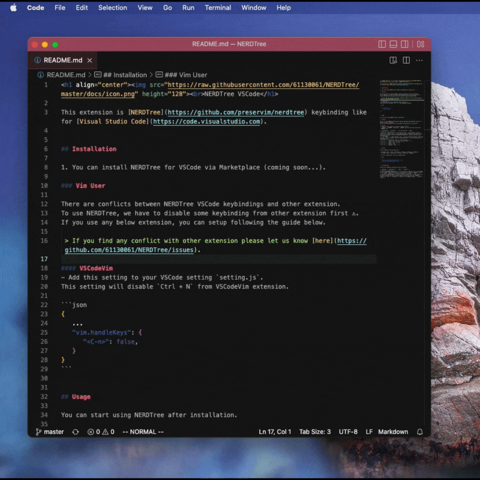This screenshot has height=480, width=480.
Task: Click "You can install NERDTree" list item
Action: [193, 167]
